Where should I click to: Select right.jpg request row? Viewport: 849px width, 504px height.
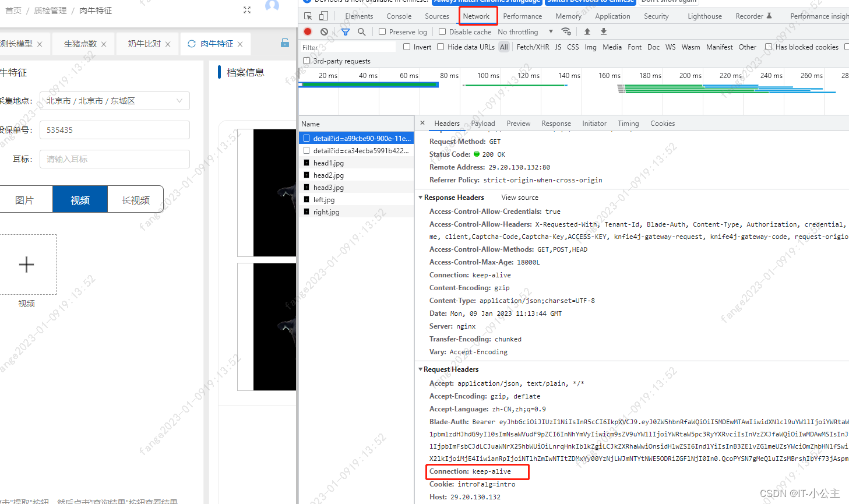pos(356,212)
